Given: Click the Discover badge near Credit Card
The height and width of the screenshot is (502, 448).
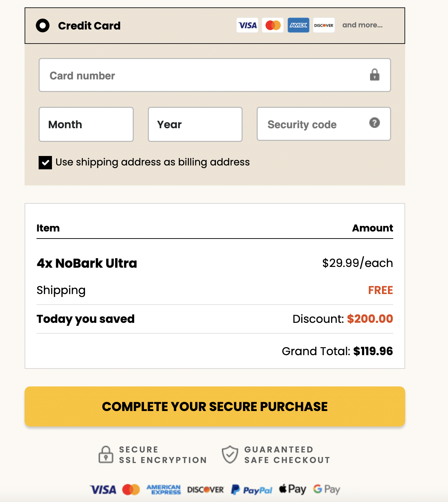Looking at the screenshot, I should click(323, 25).
